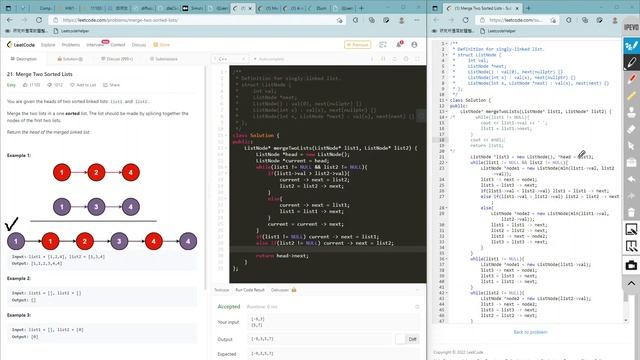Select the stamp tool in IPEVO toolbar
The width and height of the screenshot is (640, 360).
(631, 112)
